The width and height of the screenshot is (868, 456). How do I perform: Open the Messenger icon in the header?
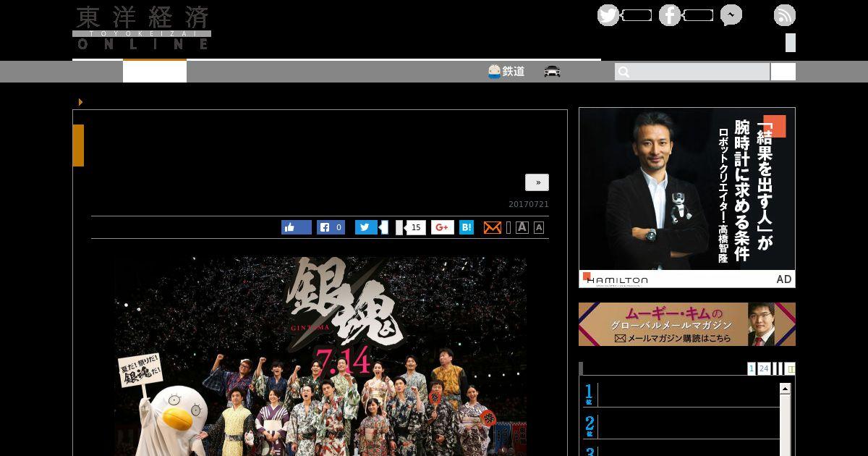tap(731, 15)
